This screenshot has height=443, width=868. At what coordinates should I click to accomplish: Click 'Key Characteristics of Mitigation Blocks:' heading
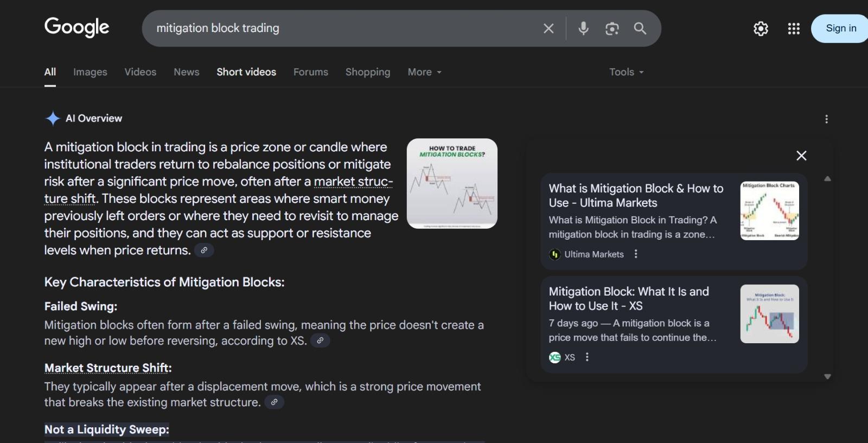[x=164, y=282]
